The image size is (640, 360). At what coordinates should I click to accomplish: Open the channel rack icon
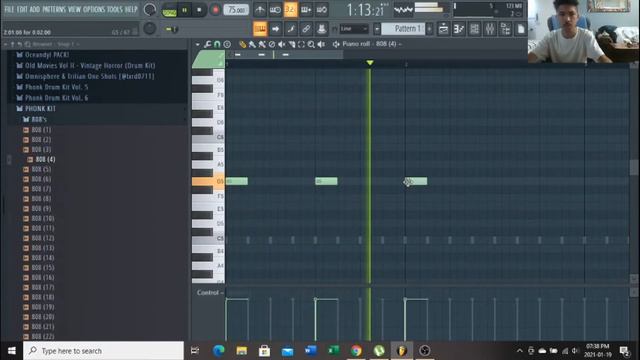(x=474, y=29)
